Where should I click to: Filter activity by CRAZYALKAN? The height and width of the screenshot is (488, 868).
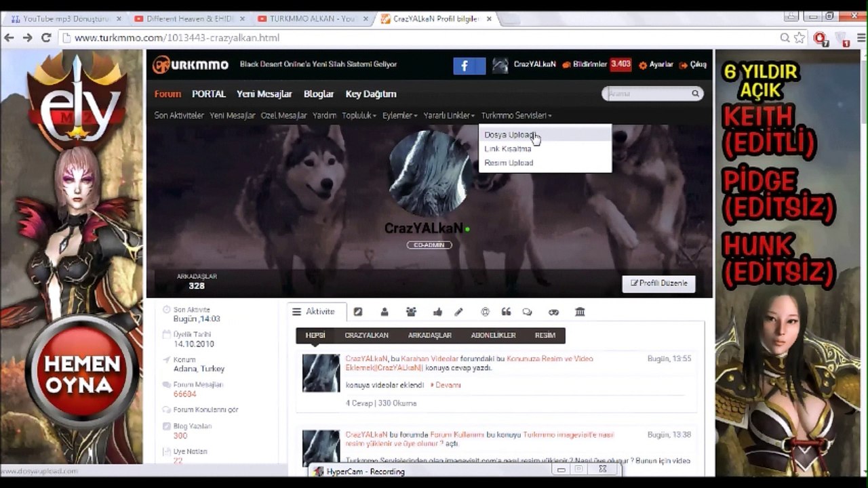367,335
